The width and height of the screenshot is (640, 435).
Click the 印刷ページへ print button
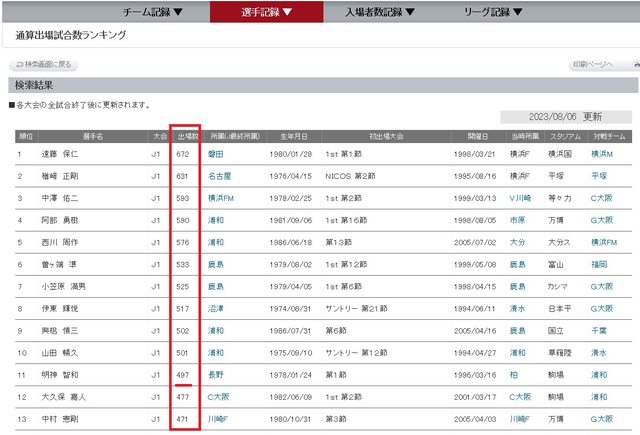point(597,65)
